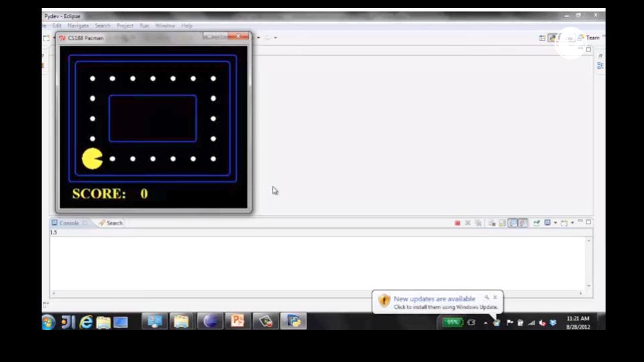
Task: Open the Edit menu in Eclipse
Action: [x=56, y=26]
